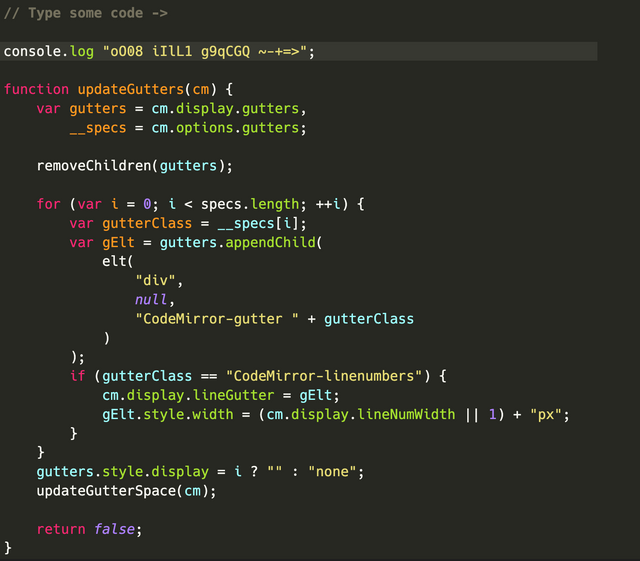Click the italic "null" literal
This screenshot has width=640, height=561.
coord(151,300)
